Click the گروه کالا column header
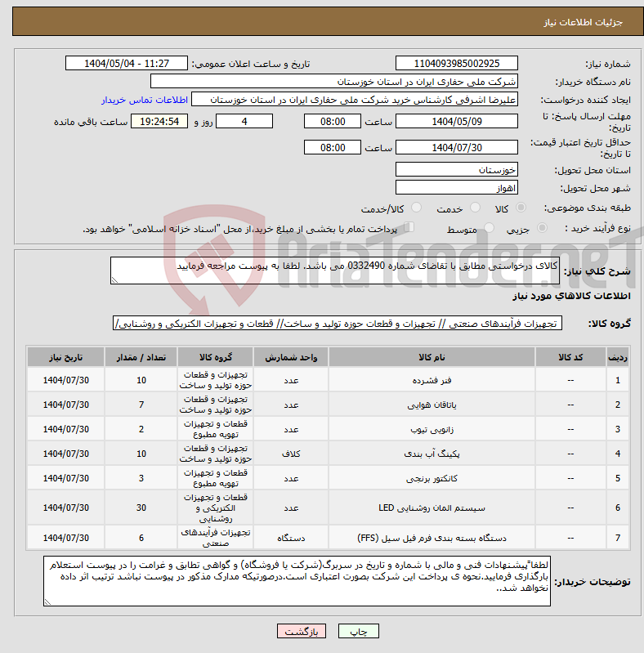 [216, 357]
